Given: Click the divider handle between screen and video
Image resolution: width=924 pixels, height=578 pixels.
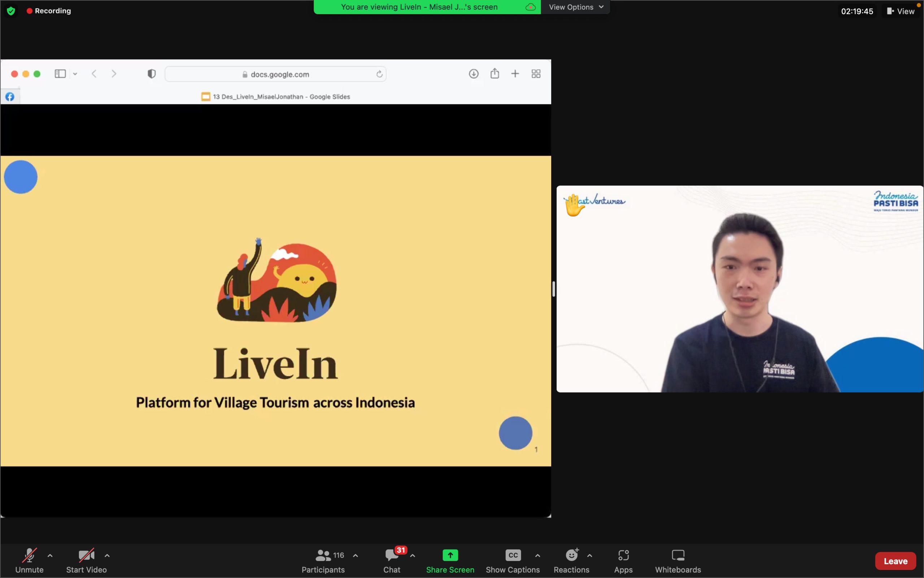Looking at the screenshot, I should [x=554, y=289].
